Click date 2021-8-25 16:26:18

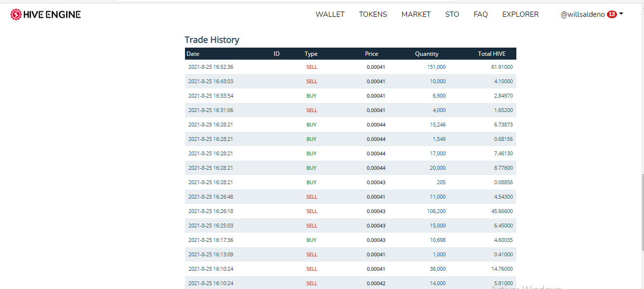[x=210, y=211]
